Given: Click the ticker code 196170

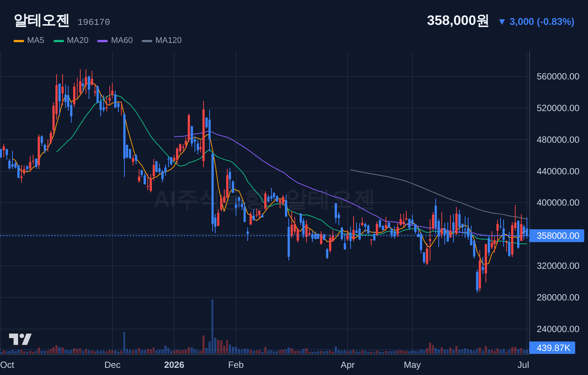Looking at the screenshot, I should click(94, 22).
